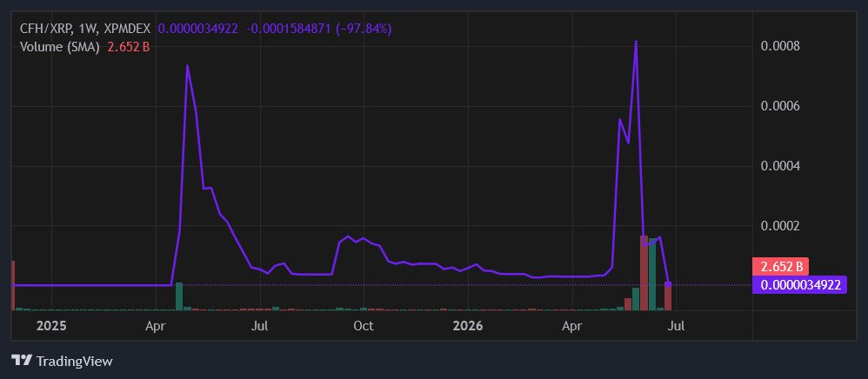The height and width of the screenshot is (379, 868).
Task: Click the tall green volume bar near June 2026
Action: tap(652, 275)
